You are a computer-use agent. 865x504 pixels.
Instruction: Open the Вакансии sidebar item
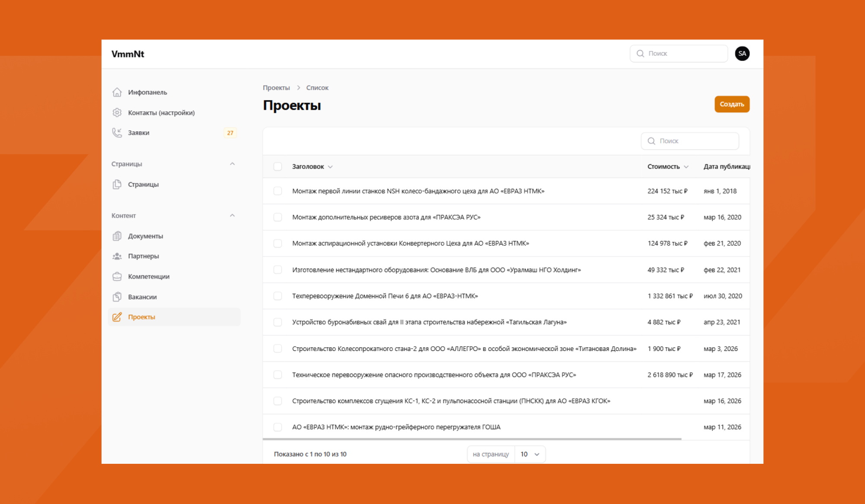(174, 297)
